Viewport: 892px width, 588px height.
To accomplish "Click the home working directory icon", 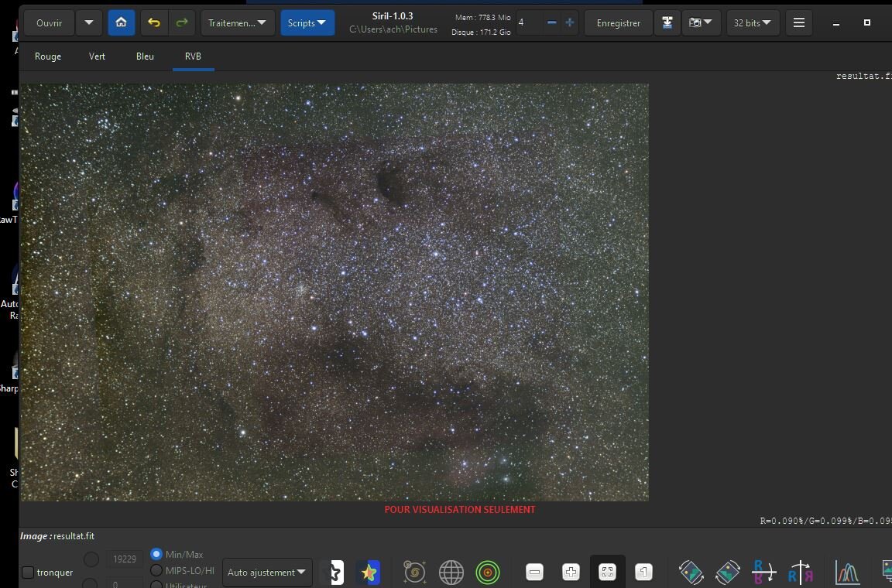I will click(x=121, y=23).
